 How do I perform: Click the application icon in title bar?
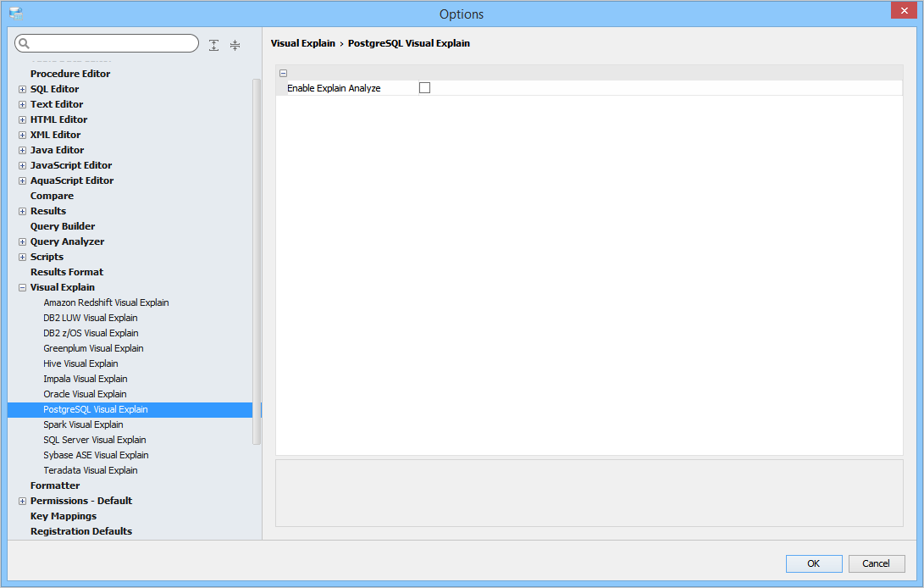click(x=16, y=14)
